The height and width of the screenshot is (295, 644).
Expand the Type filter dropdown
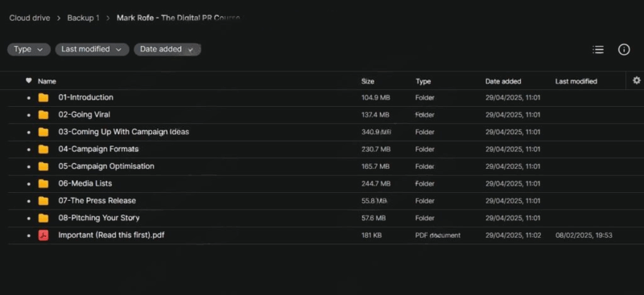coord(29,49)
